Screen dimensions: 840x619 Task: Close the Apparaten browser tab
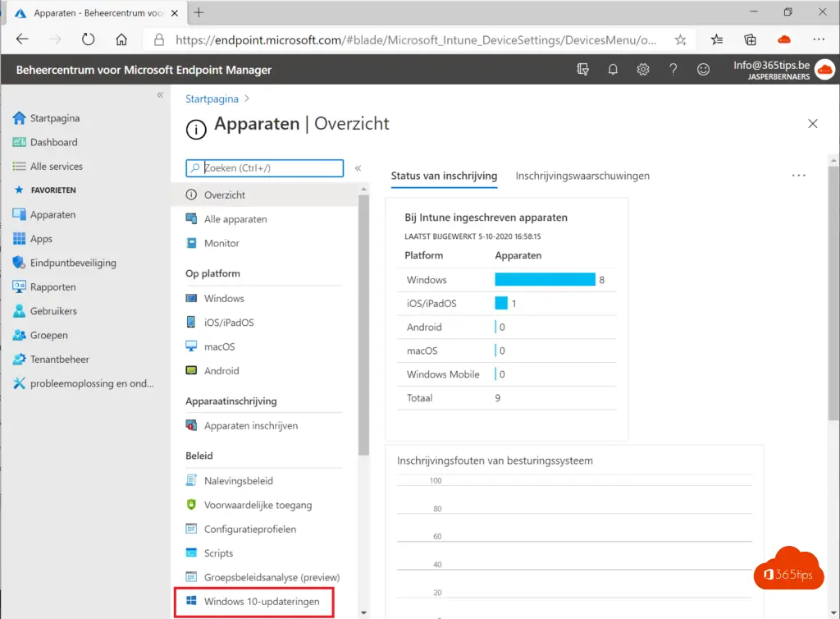(x=175, y=13)
